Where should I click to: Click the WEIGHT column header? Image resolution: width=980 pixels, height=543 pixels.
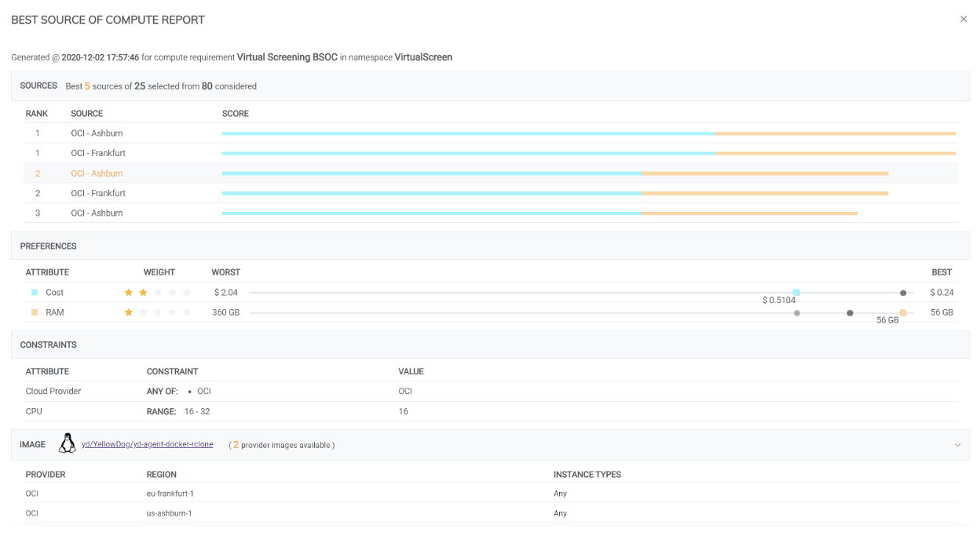159,272
